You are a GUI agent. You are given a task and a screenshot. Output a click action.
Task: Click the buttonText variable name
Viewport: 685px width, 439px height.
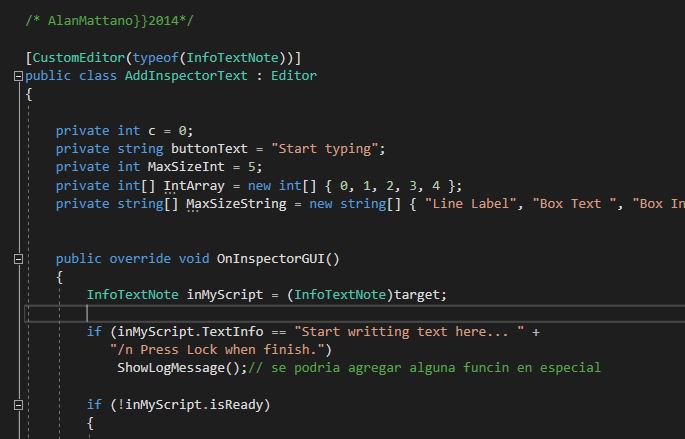(209, 149)
